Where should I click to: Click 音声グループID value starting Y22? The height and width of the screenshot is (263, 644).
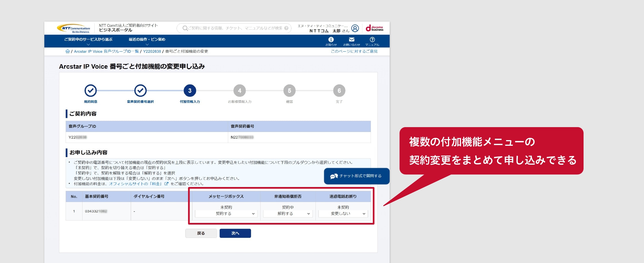click(x=78, y=137)
